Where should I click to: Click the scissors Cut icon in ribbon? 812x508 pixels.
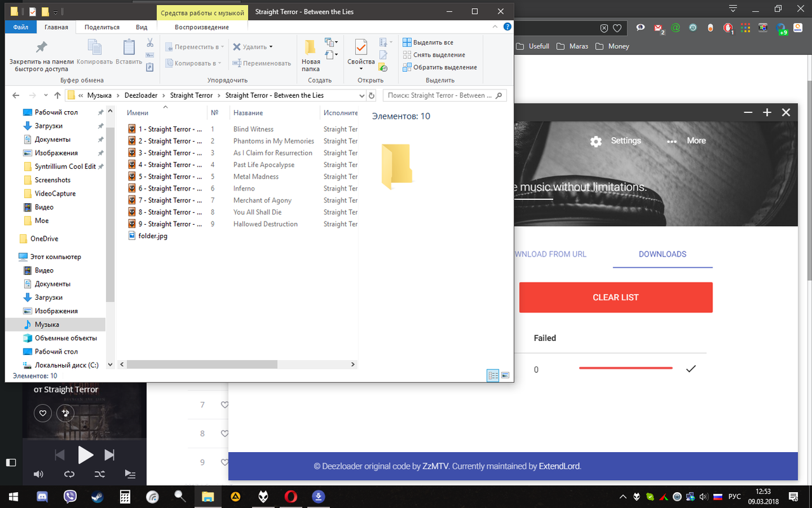pyautogui.click(x=150, y=43)
